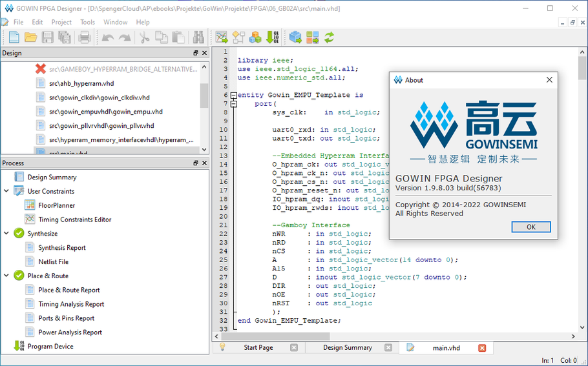Launch the Programmer binary-arrow toolbar icon
Screen dimensions: 588x366
click(x=273, y=37)
